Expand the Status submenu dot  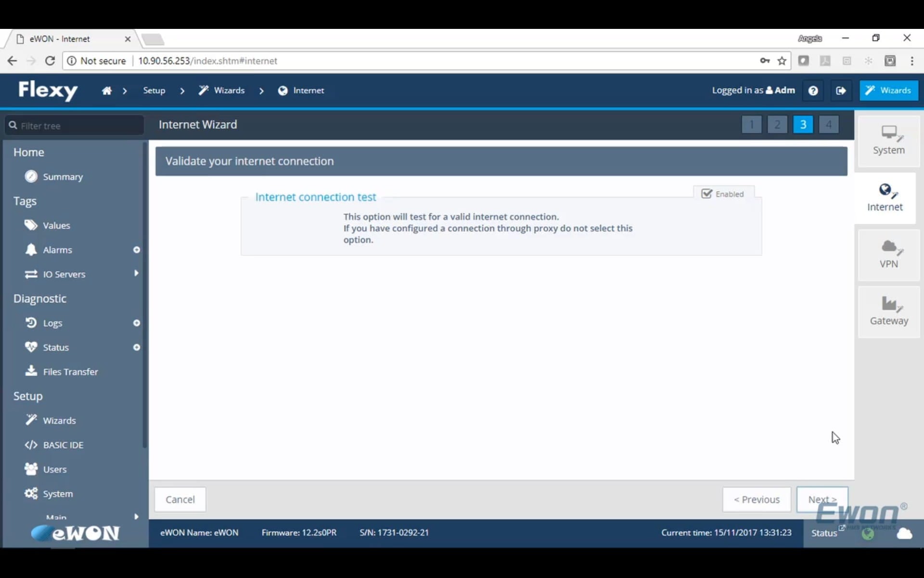click(x=137, y=347)
